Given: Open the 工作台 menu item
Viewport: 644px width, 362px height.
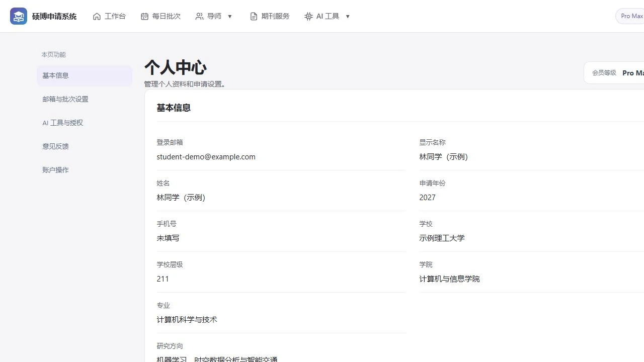Looking at the screenshot, I should point(109,16).
